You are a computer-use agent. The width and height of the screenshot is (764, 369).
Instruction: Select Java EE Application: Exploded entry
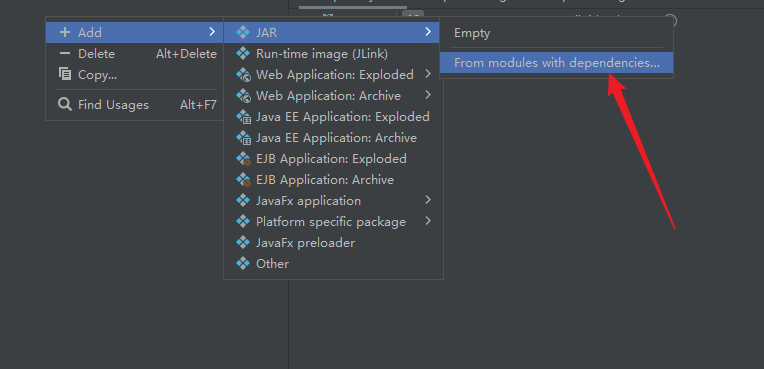pos(332,117)
